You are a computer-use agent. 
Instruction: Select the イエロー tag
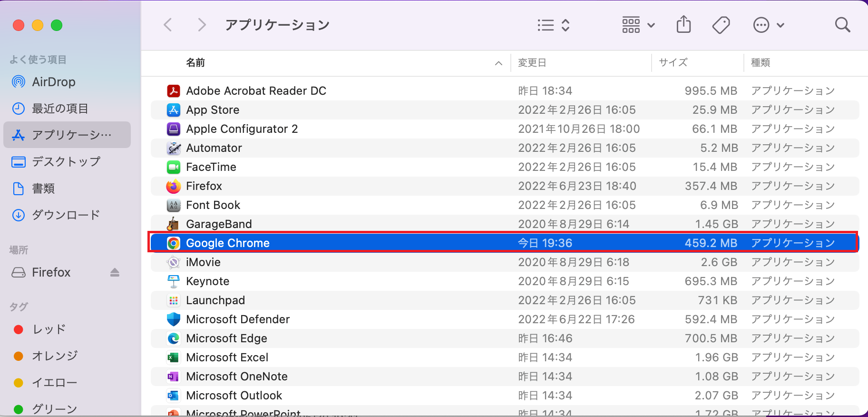[67, 383]
